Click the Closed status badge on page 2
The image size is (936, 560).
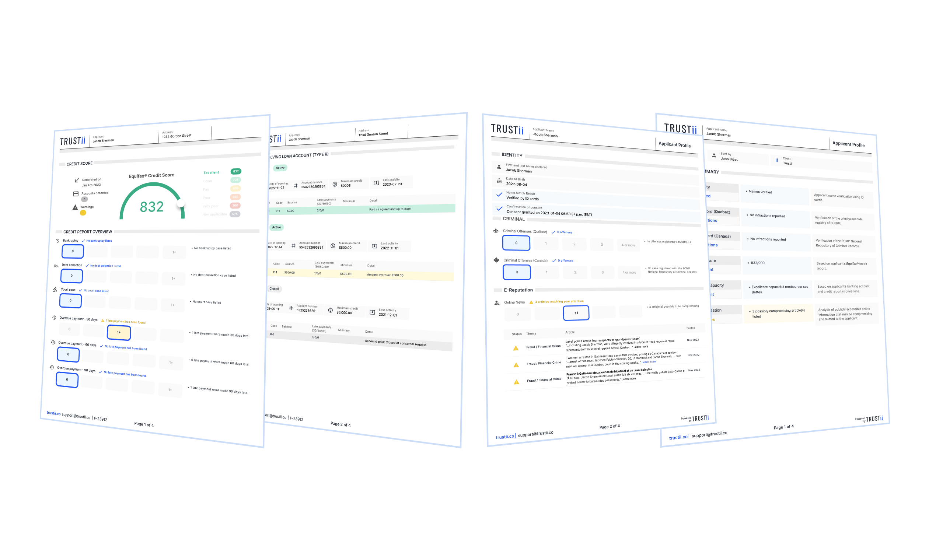(275, 289)
